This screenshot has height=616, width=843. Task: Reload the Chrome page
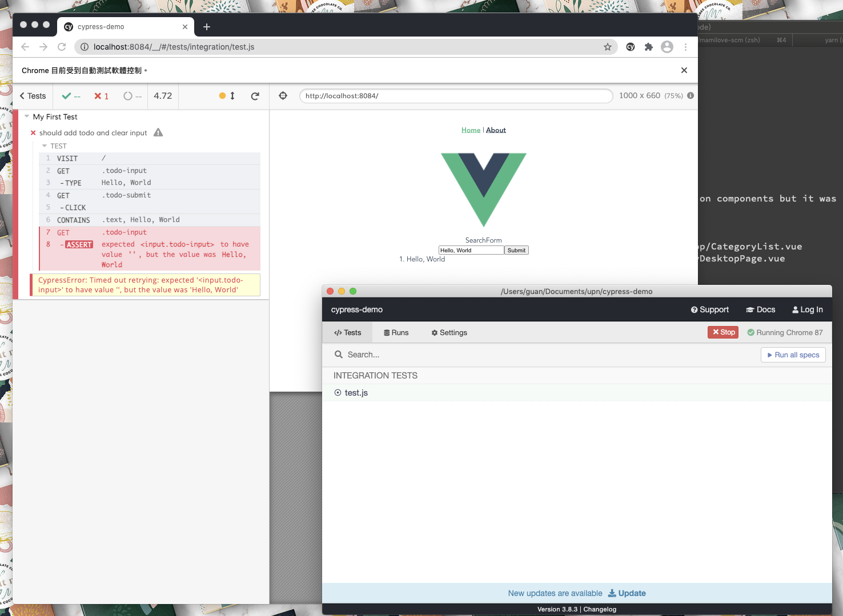[62, 47]
